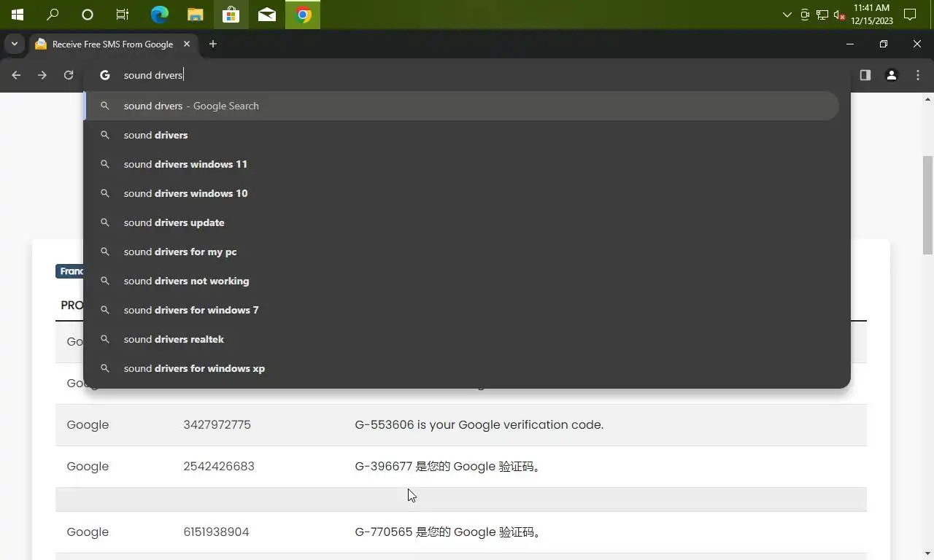Open Chrome profile menu
Image resolution: width=934 pixels, height=560 pixels.
tap(892, 75)
